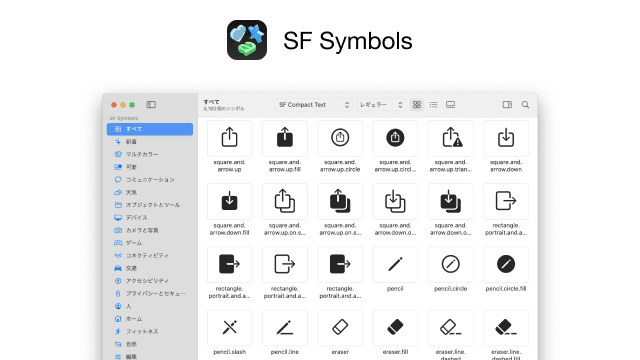Select the filled rectangle.portrait arrow symbol below square.and.arrow.down.fill

coord(229,264)
